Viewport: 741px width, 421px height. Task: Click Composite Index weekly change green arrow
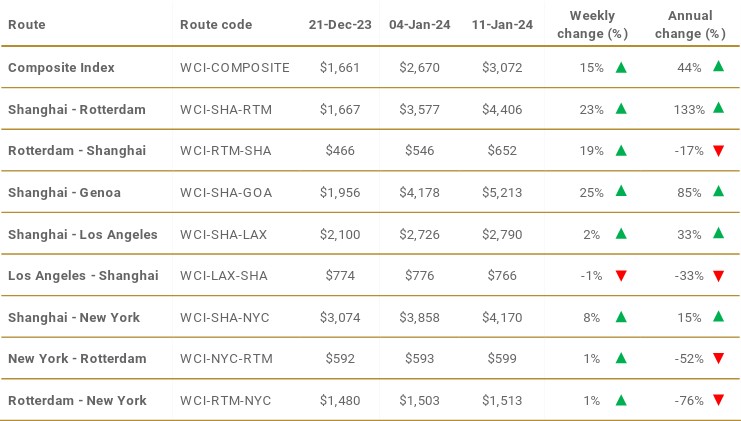[x=621, y=68]
